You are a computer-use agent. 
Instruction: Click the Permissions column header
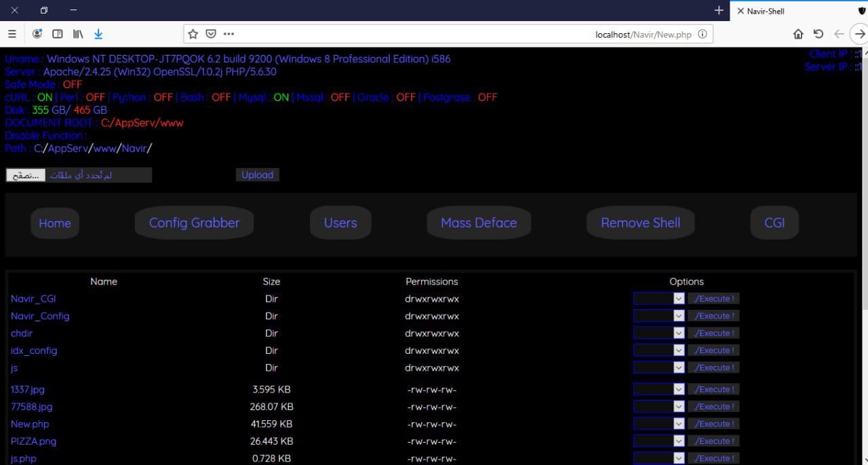pyautogui.click(x=432, y=281)
